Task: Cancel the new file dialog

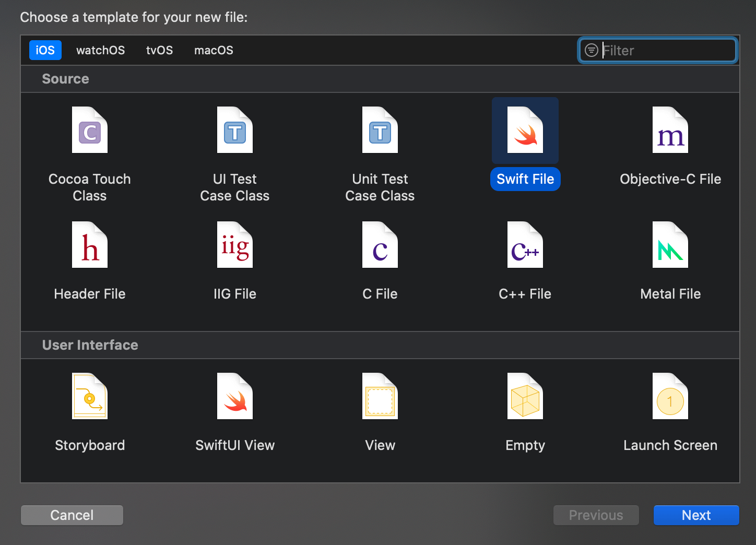Action: pyautogui.click(x=72, y=515)
